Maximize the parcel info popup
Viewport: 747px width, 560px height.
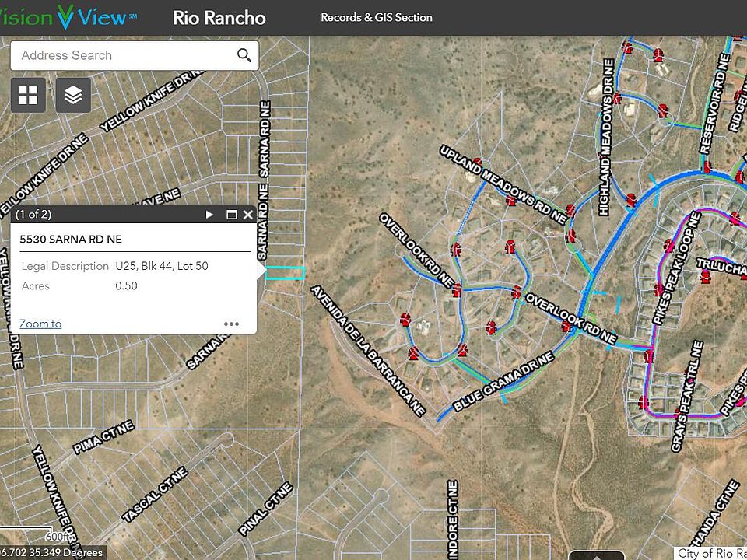pos(232,215)
